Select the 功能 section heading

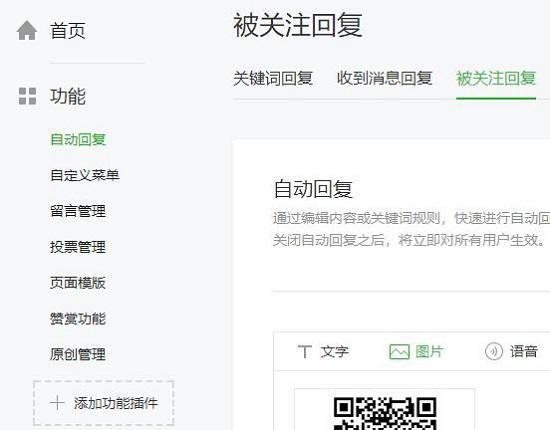[x=68, y=96]
